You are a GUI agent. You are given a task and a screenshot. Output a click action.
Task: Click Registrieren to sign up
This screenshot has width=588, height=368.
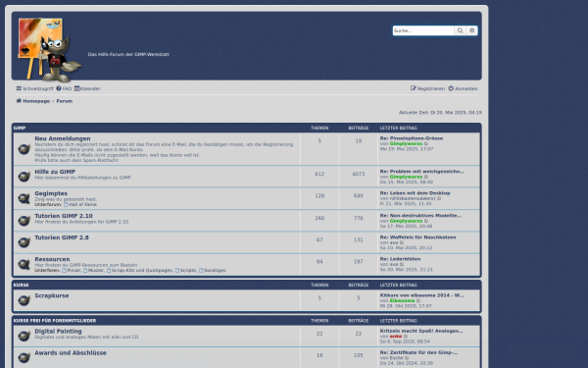tap(427, 88)
